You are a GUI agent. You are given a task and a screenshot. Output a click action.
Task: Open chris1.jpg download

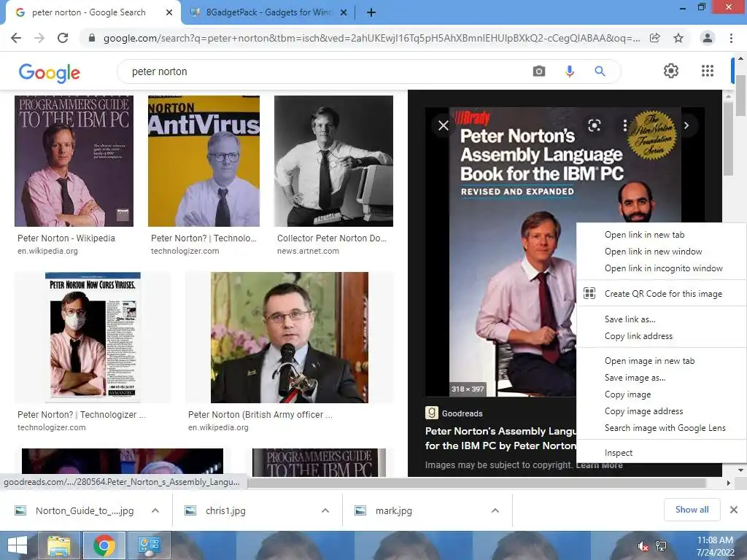click(x=226, y=511)
